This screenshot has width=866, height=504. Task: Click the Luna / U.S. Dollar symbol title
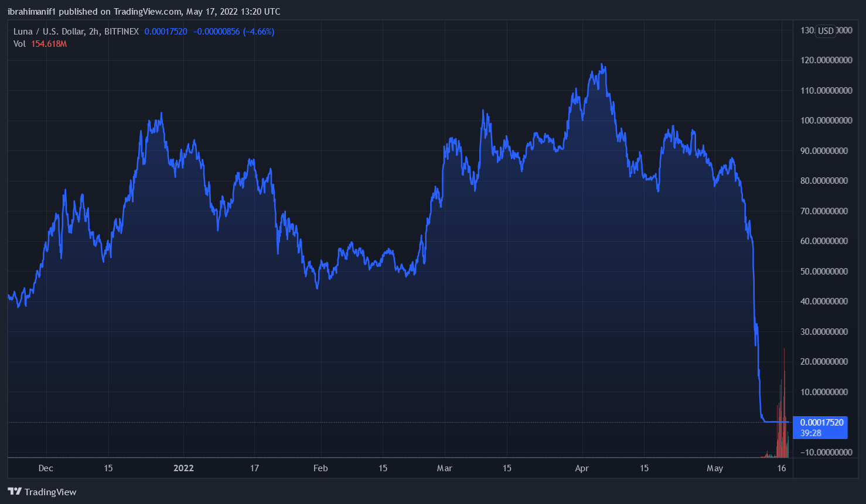[49, 32]
